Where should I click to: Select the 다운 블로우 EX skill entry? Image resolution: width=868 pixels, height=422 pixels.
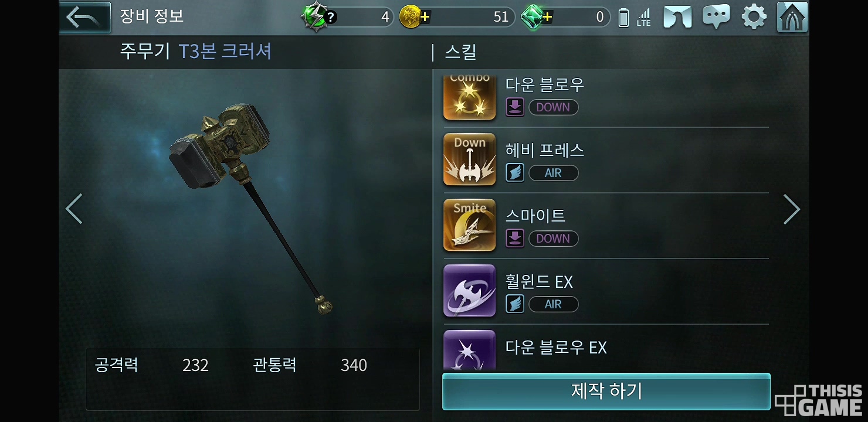606,349
